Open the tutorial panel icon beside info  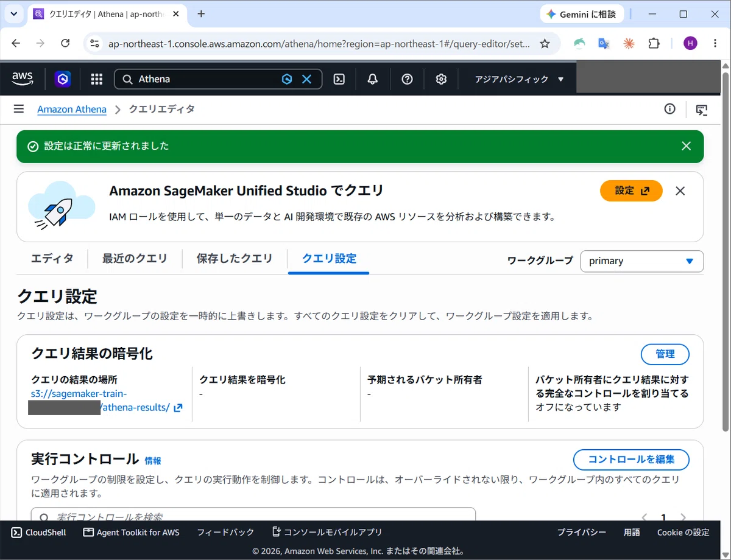(x=702, y=110)
